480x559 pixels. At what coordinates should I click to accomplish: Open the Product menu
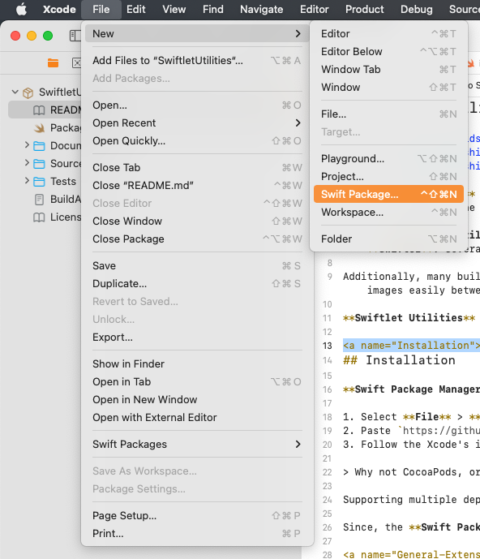364,9
